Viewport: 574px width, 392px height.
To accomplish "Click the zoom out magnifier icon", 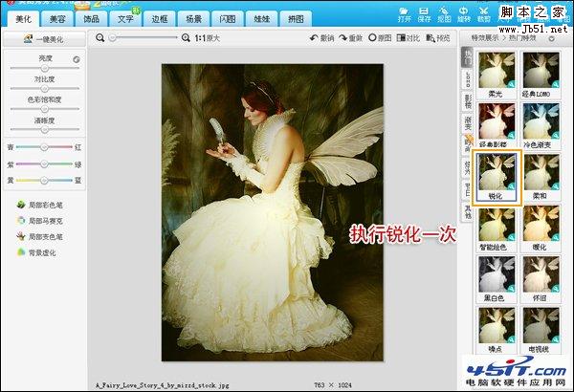I will click(99, 37).
